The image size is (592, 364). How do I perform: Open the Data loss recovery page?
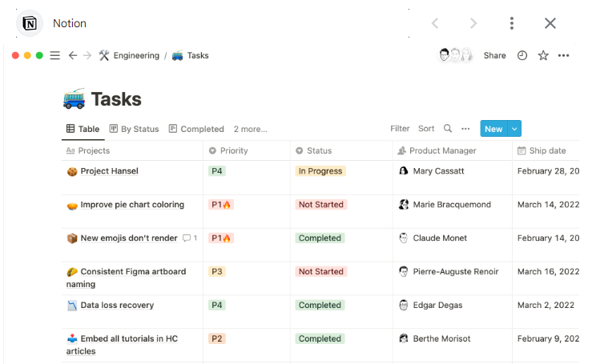click(117, 305)
